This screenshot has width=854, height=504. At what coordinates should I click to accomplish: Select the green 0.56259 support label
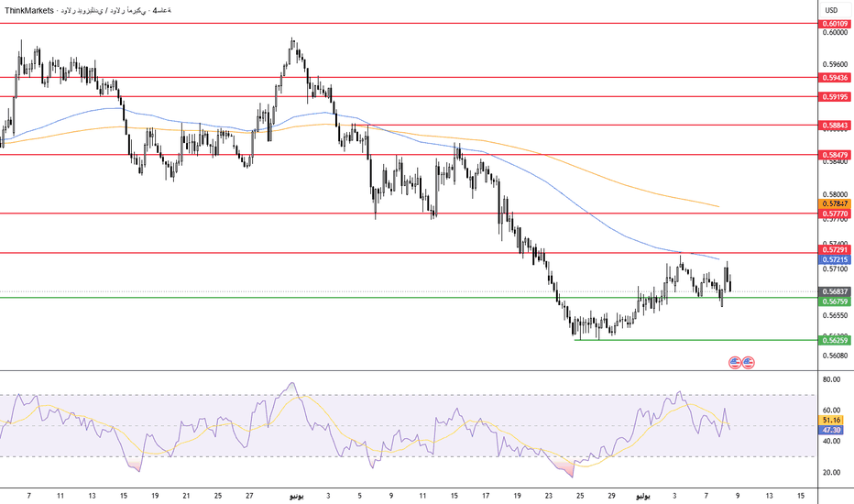click(x=835, y=340)
